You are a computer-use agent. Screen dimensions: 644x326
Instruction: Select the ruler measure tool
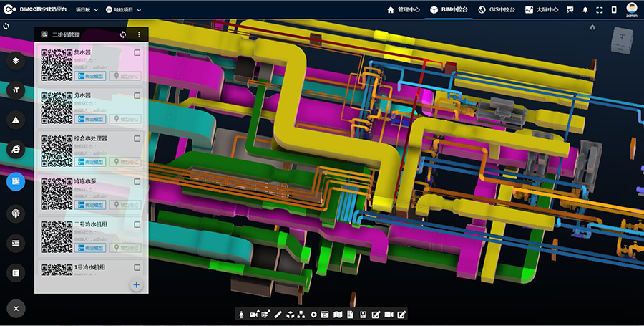[x=278, y=315]
